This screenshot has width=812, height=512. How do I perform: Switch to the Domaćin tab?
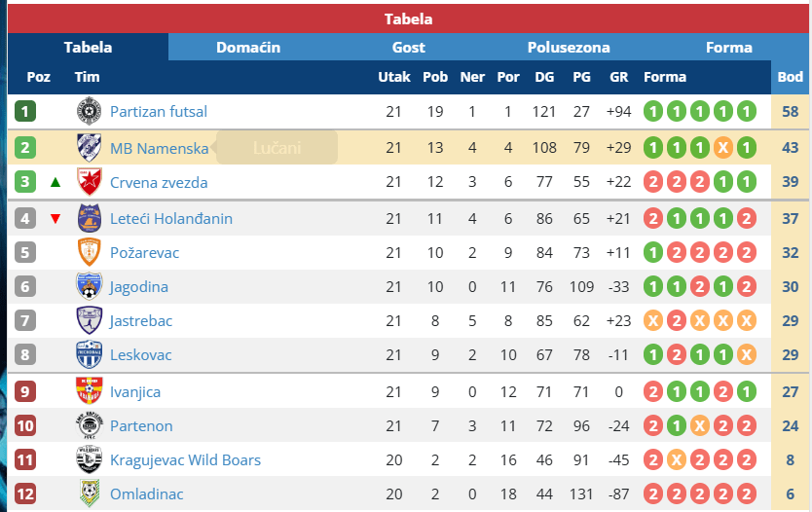(x=248, y=47)
